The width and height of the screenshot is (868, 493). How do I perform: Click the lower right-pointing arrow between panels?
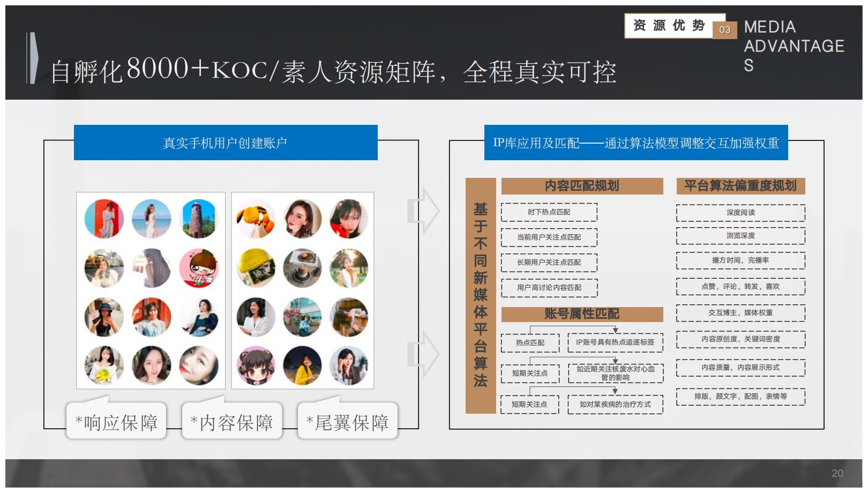pos(424,354)
